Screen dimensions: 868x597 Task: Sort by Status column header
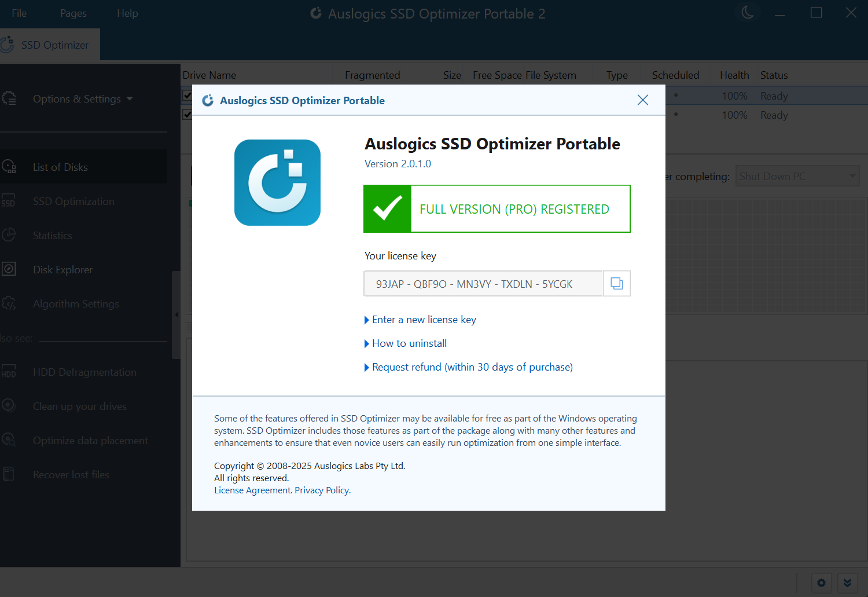(774, 75)
